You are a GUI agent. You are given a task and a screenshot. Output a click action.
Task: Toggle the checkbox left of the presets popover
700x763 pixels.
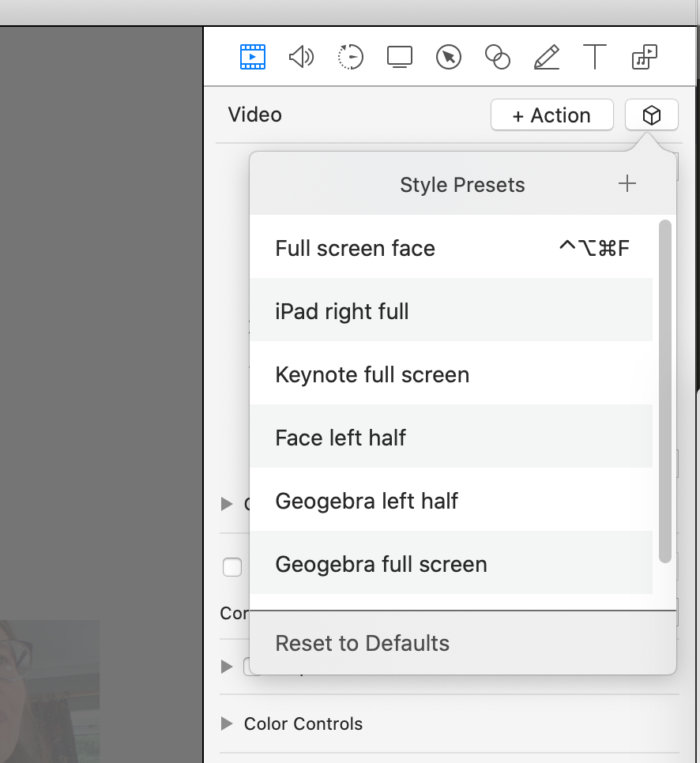[232, 567]
